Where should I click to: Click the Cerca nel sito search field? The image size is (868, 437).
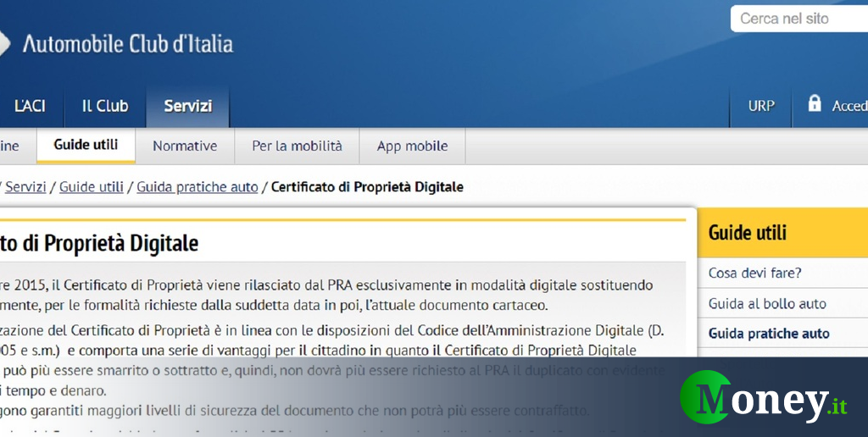tap(799, 19)
